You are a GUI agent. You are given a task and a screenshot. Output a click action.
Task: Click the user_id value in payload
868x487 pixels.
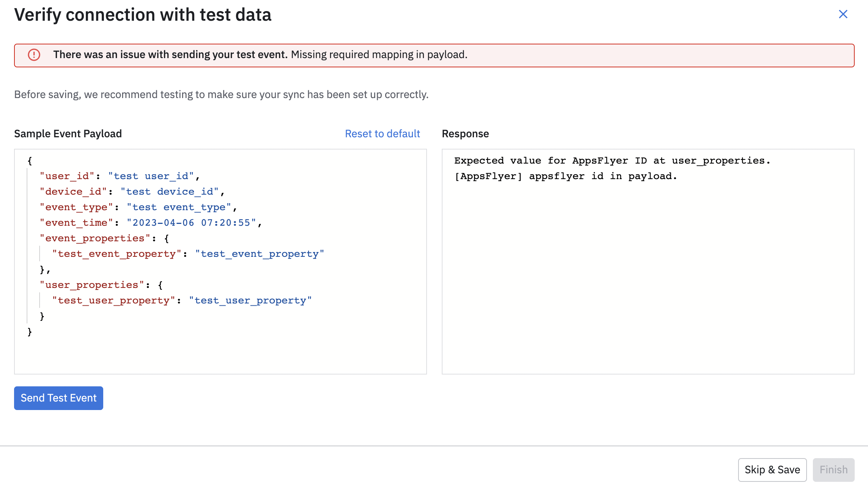pos(151,176)
